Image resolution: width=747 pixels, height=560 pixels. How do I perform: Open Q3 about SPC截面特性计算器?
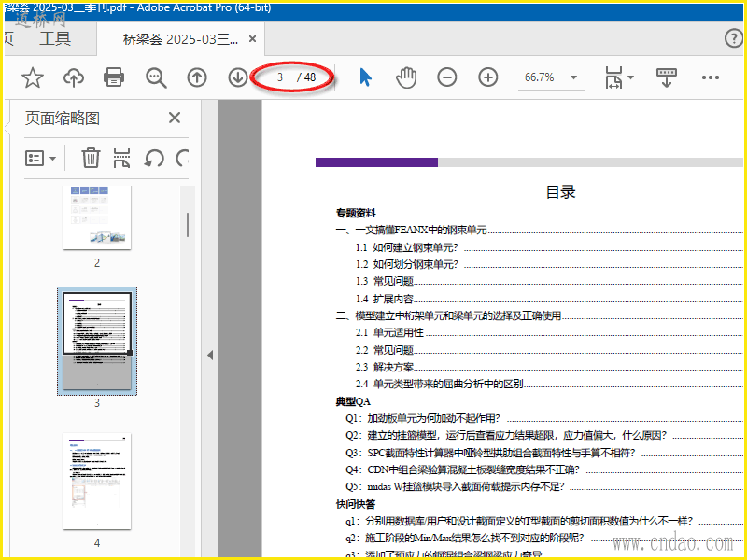point(491,453)
